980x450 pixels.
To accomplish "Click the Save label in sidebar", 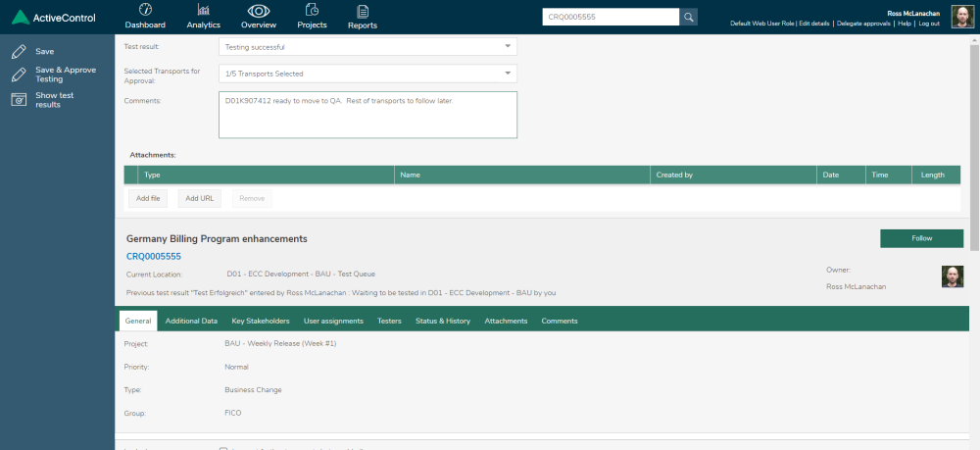I will pos(45,51).
